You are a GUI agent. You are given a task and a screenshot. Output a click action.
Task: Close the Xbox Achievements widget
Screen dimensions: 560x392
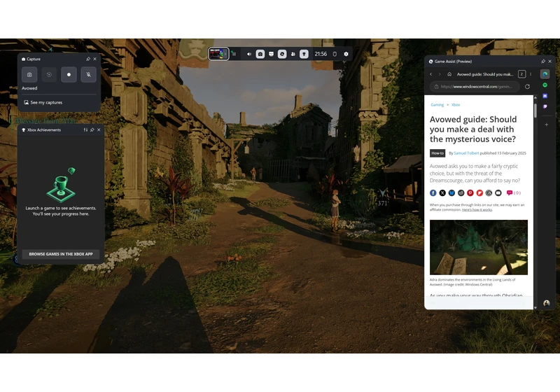point(99,130)
